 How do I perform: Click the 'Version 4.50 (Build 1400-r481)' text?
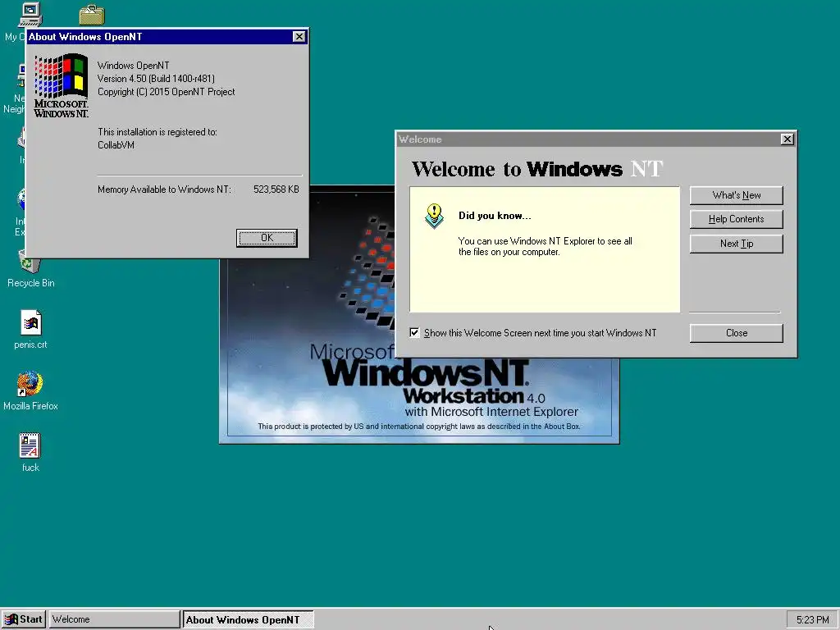click(x=156, y=79)
